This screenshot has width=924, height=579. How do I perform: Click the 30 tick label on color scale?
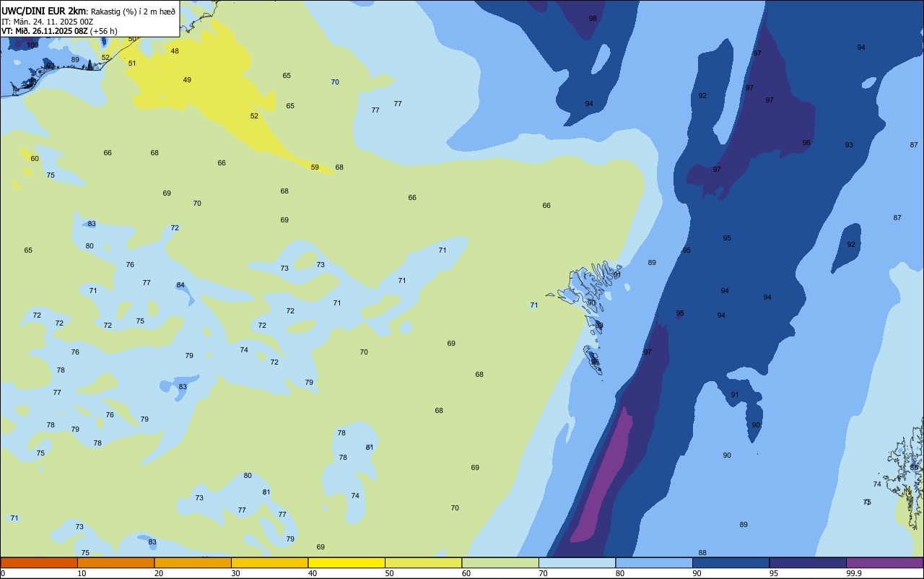coord(235,573)
